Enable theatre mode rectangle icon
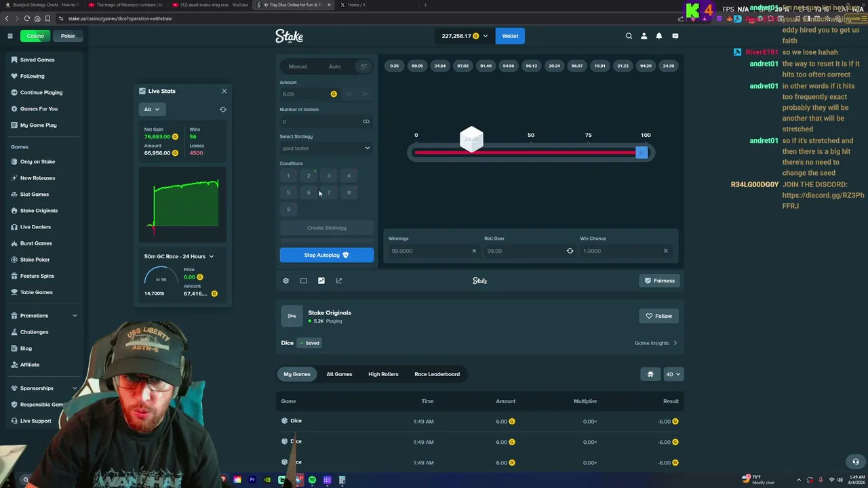 tap(303, 281)
